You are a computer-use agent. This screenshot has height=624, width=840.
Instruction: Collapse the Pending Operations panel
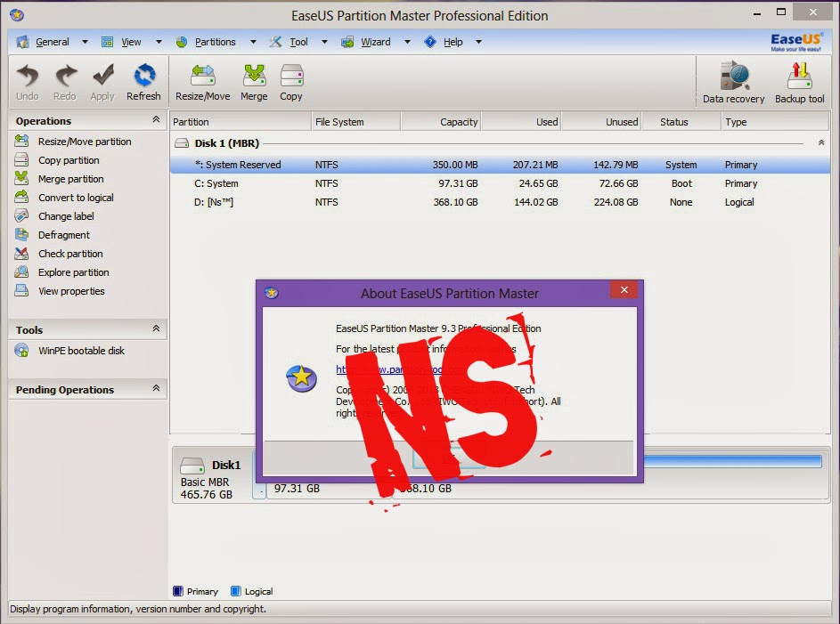(x=156, y=388)
